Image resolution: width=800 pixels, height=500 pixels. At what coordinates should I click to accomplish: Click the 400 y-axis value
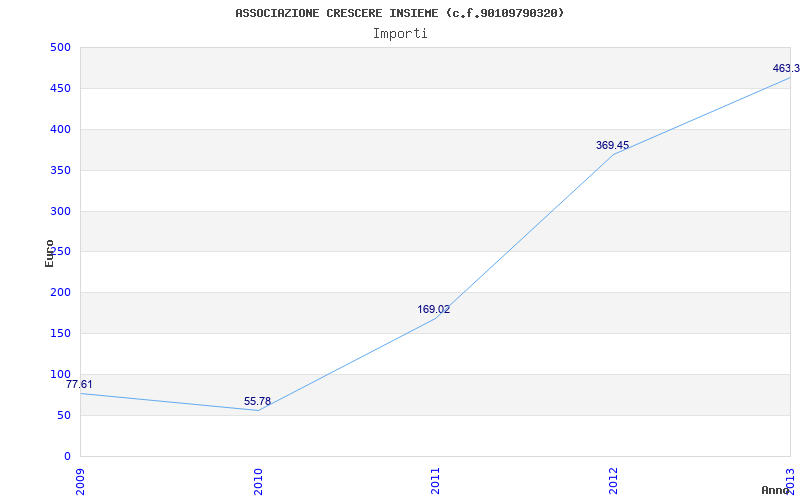click(x=60, y=129)
